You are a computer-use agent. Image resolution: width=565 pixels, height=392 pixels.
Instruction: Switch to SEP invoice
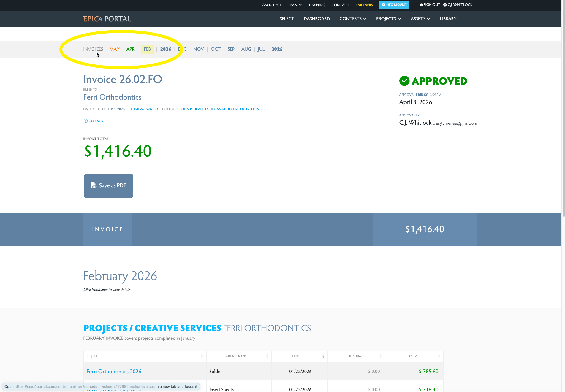point(231,49)
